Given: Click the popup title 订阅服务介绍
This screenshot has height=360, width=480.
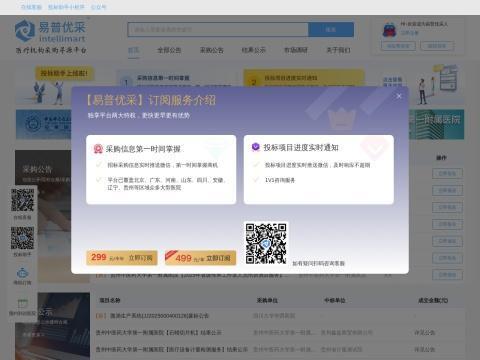Looking at the screenshot, I should [182, 100].
